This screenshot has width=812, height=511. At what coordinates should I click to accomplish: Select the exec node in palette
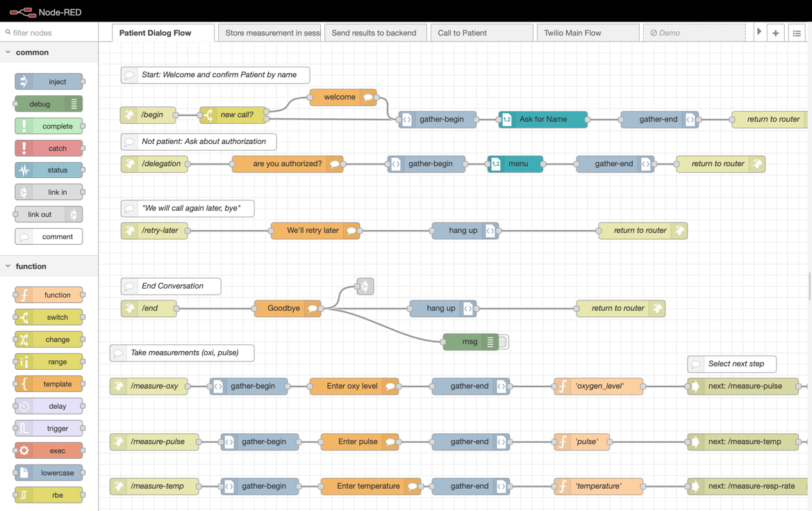pos(49,451)
